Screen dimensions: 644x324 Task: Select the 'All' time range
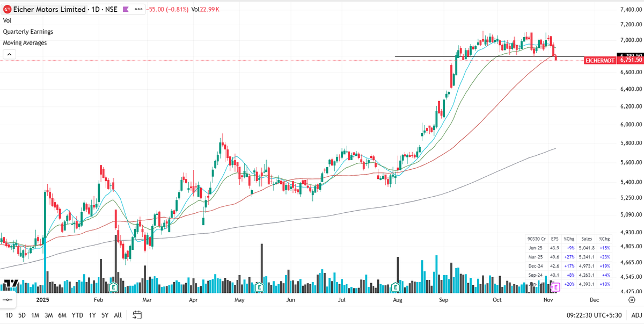tap(118, 315)
